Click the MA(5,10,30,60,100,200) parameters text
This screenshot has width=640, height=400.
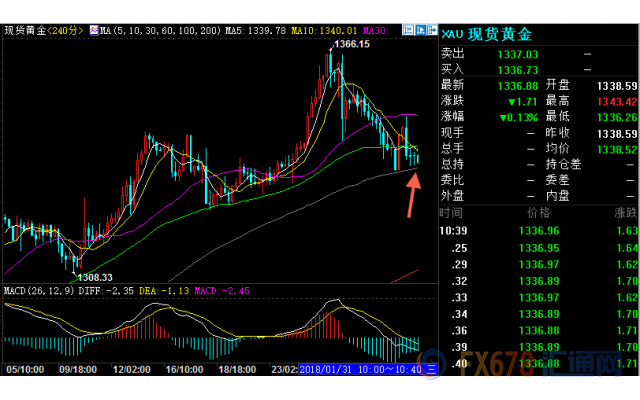tap(160, 31)
